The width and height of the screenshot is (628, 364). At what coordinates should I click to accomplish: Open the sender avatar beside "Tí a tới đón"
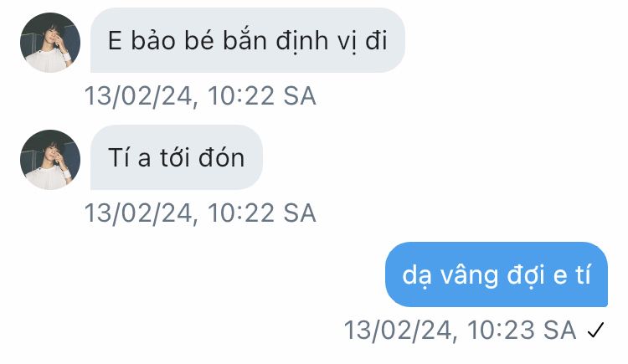click(50, 159)
